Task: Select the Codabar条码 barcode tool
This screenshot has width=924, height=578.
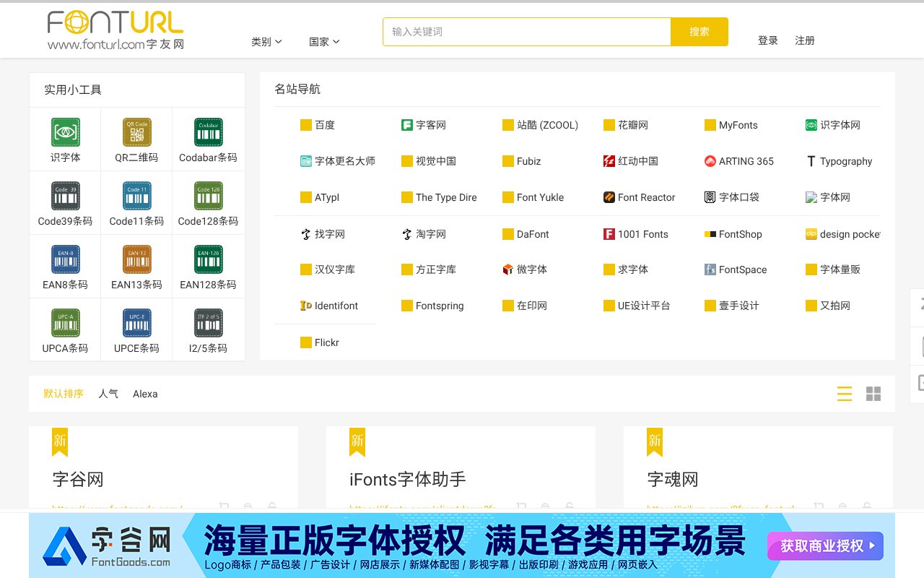Action: (x=208, y=139)
